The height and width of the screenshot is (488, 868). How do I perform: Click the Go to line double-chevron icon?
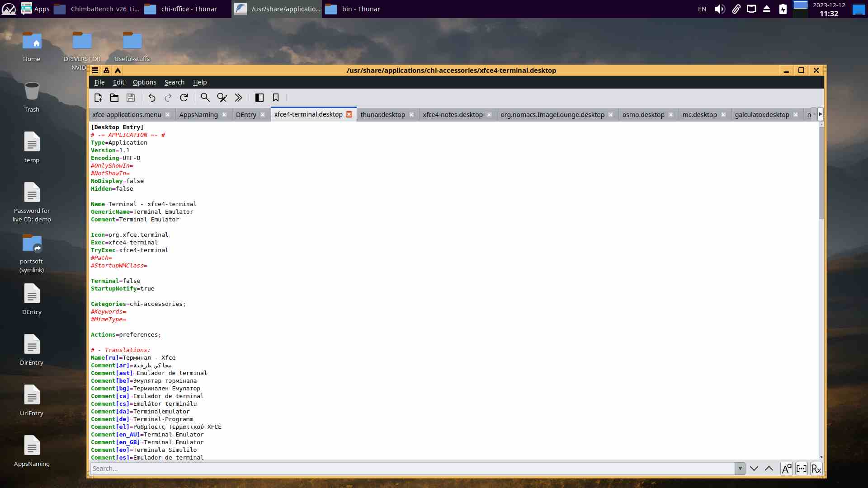tap(239, 98)
